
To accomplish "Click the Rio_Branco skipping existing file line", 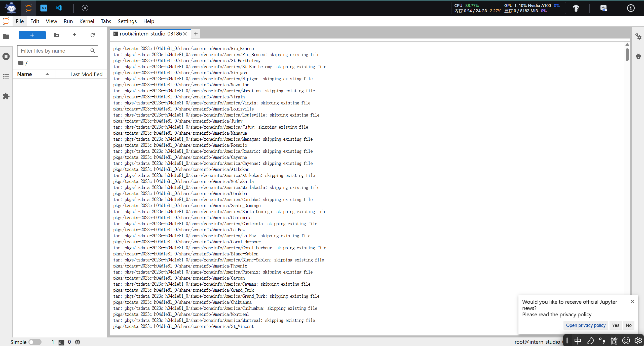I will (216, 55).
